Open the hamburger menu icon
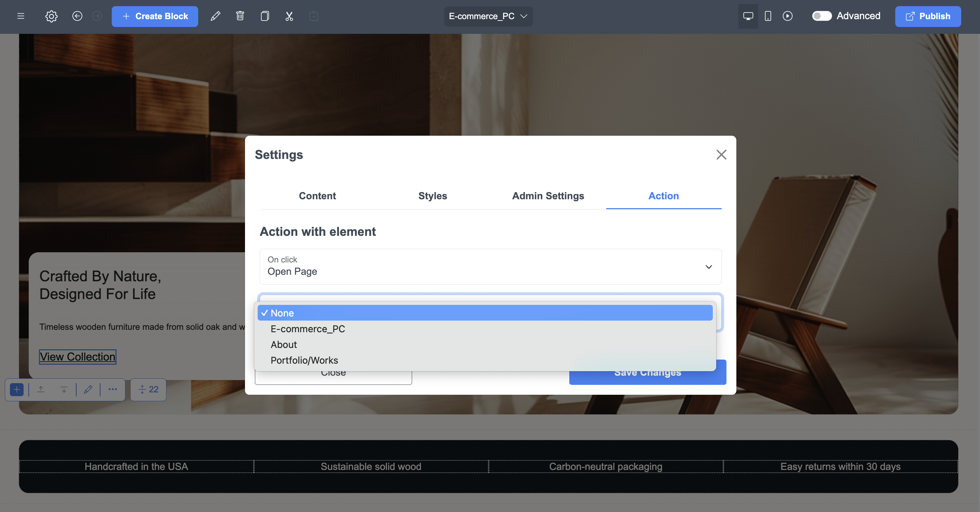Screen dimensions: 980x512 21,16
